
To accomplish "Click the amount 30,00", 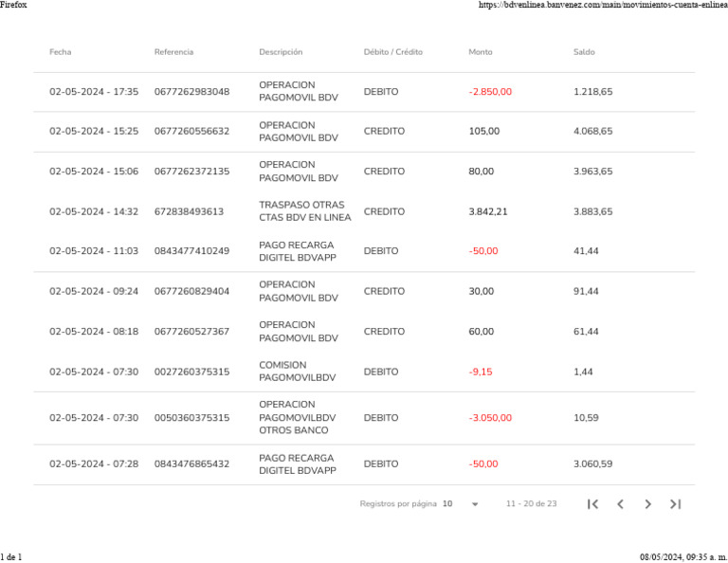I will coord(481,292).
